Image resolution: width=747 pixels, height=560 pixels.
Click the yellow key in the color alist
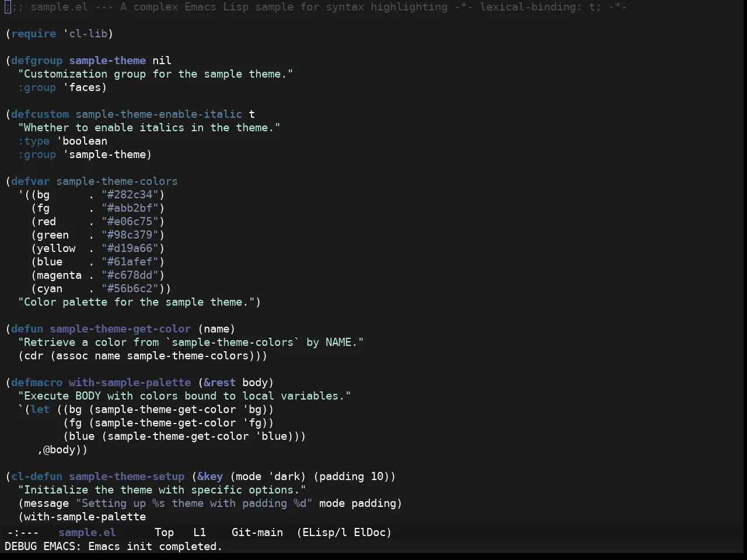(56, 249)
